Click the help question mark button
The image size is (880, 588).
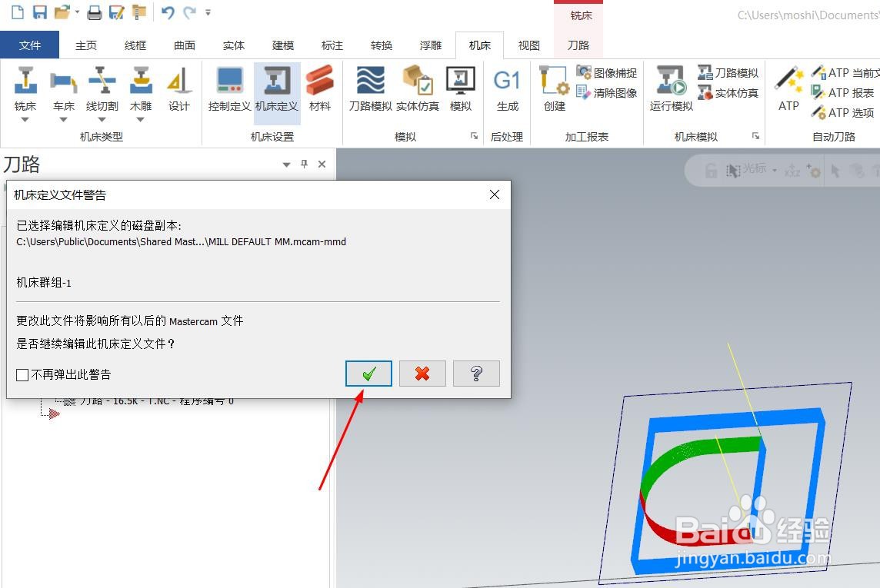point(476,374)
